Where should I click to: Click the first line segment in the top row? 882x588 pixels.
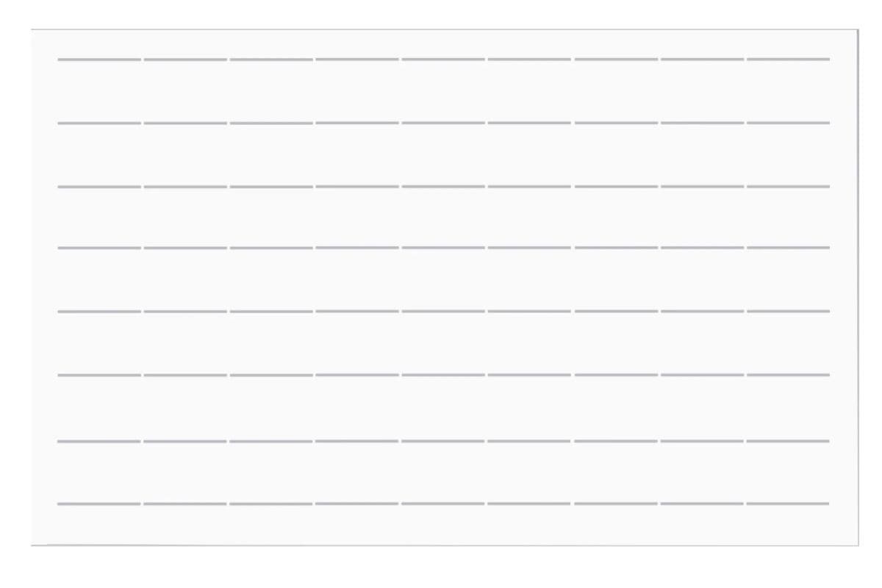coord(99,59)
